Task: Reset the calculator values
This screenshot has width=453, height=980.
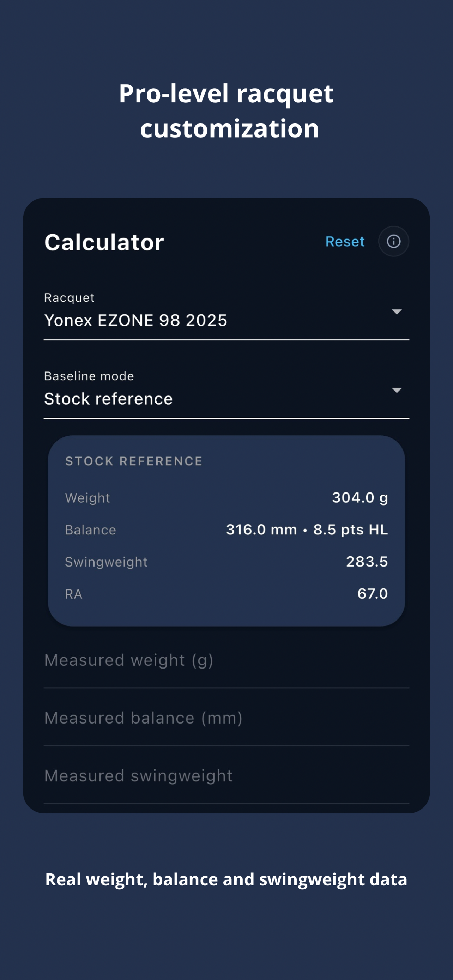Action: (x=345, y=242)
